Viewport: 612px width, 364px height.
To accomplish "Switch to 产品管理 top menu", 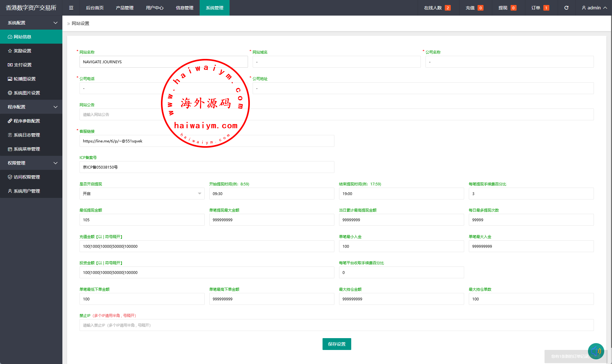I will (125, 8).
